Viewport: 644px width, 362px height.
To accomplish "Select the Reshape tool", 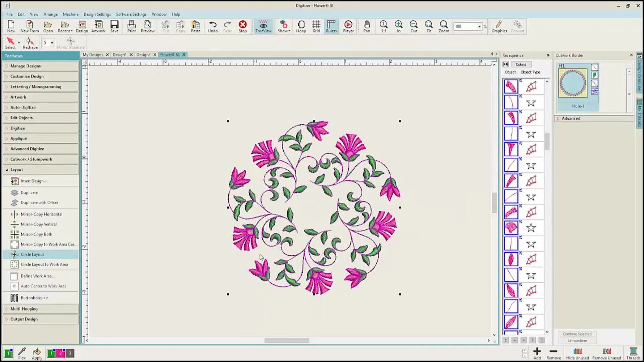I will [x=30, y=43].
